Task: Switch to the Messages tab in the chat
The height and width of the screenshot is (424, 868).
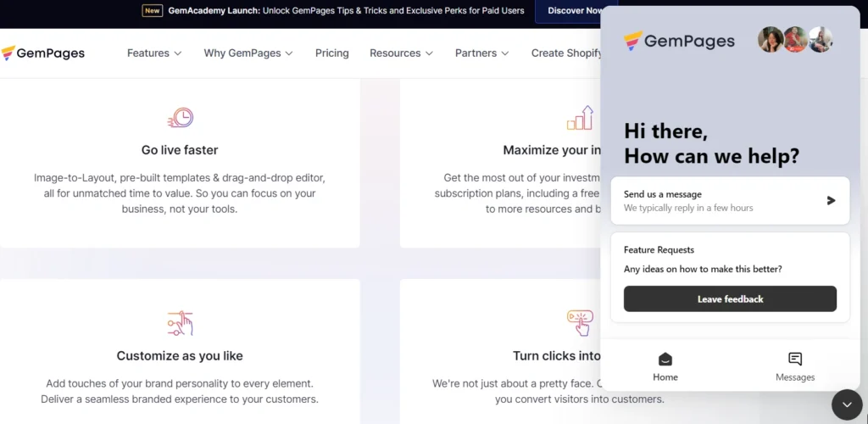Action: tap(795, 366)
